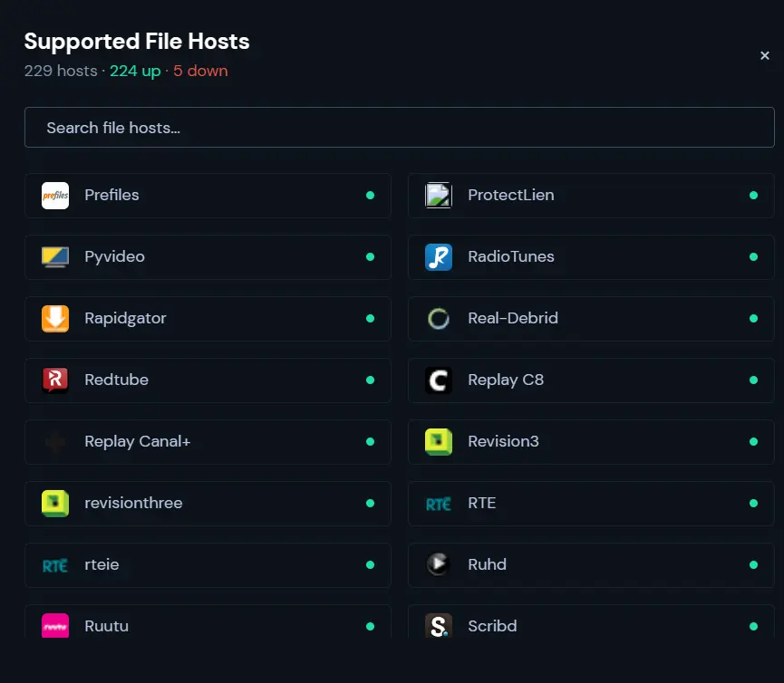The image size is (784, 683).
Task: Click Real-Debrid green status dot
Action: (x=753, y=318)
